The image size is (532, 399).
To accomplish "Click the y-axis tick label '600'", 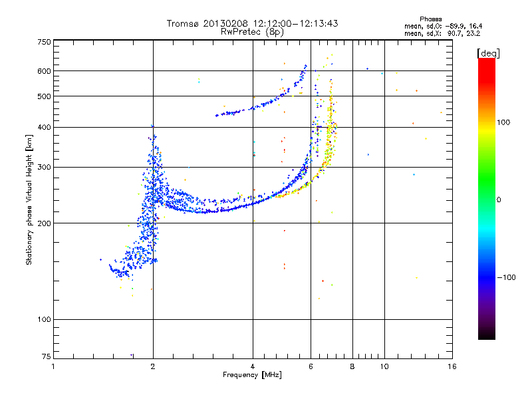I will pyautogui.click(x=44, y=71).
